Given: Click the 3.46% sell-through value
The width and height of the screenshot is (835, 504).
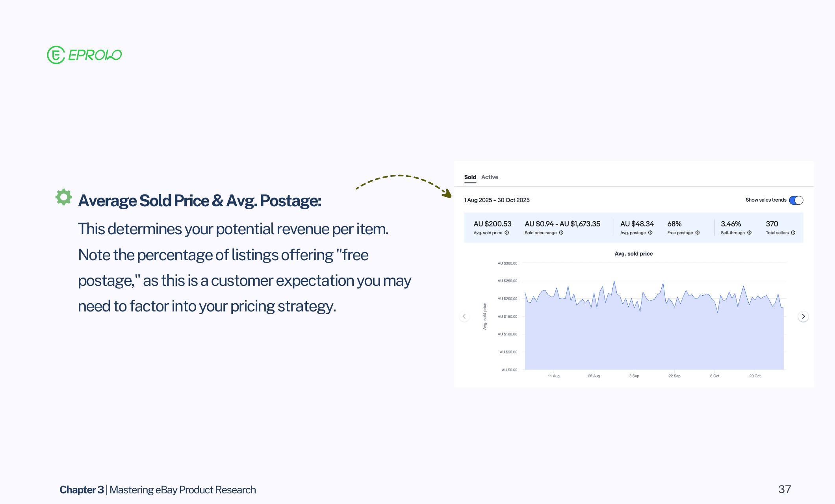Looking at the screenshot, I should point(731,224).
